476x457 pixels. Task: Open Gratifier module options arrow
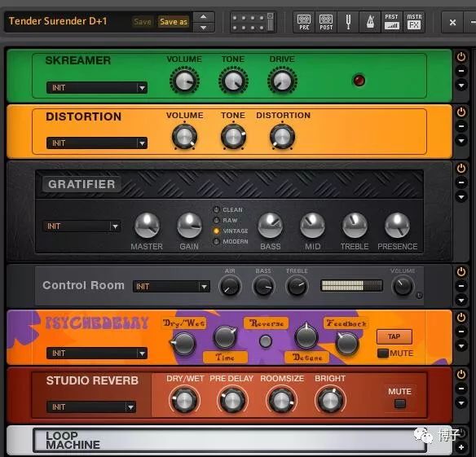coord(461,197)
